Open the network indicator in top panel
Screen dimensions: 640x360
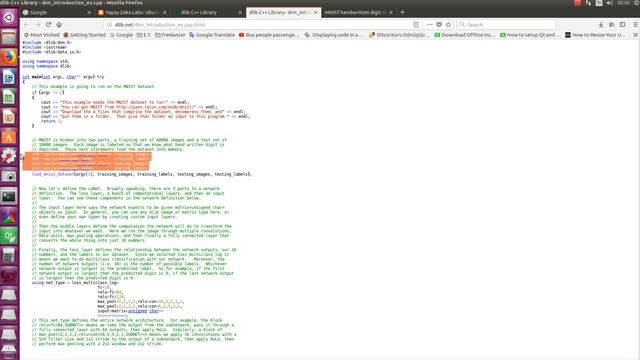coord(588,3)
